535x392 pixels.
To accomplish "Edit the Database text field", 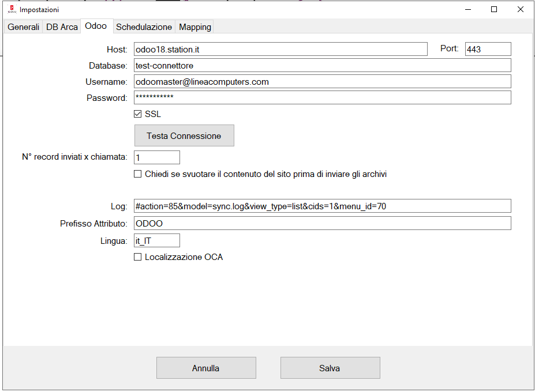I will [x=322, y=66].
